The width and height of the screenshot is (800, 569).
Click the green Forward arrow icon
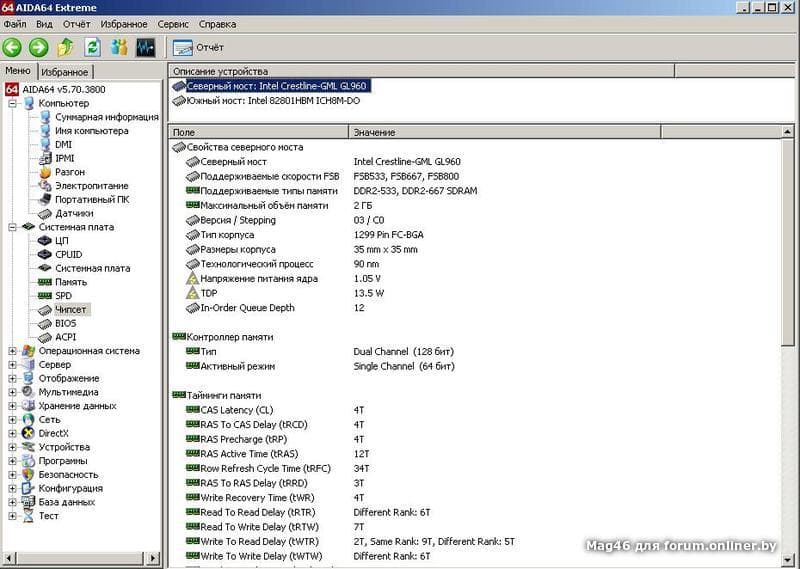(x=38, y=47)
